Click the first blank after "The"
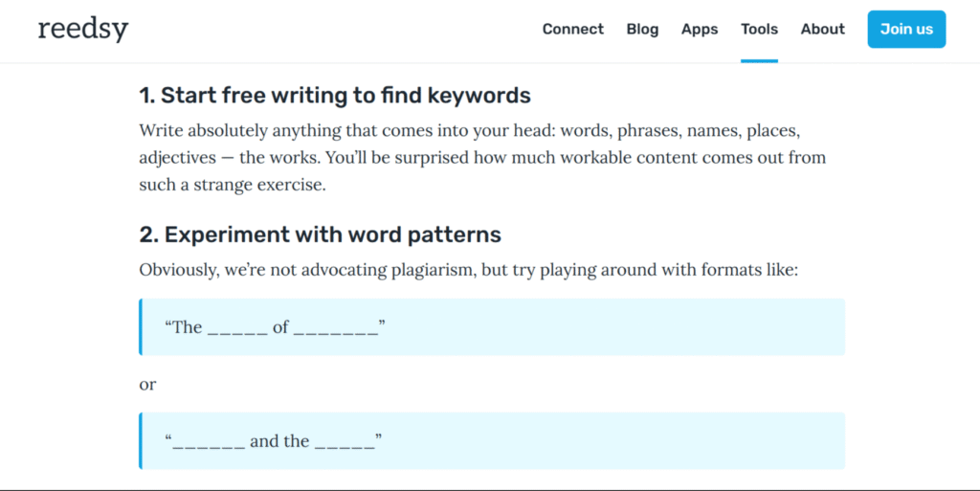This screenshot has height=491, width=980. pos(237,333)
